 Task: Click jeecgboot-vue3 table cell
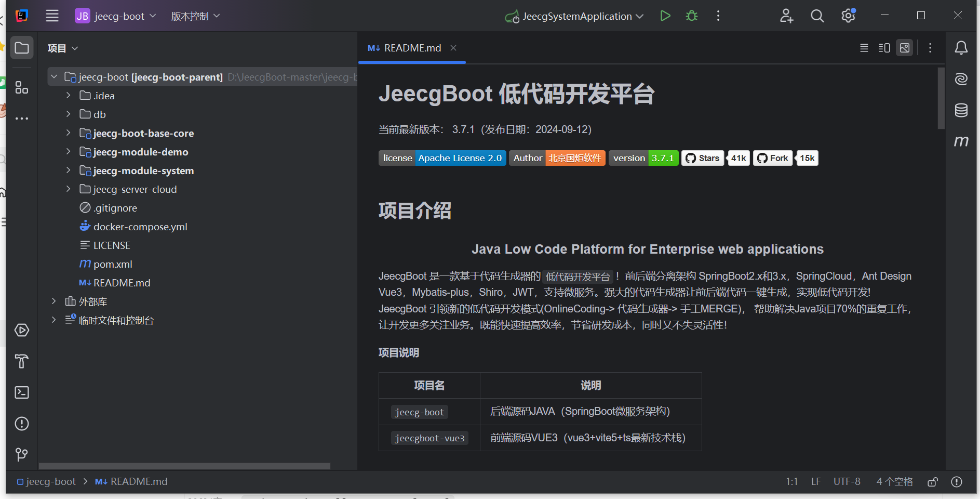tap(429, 438)
